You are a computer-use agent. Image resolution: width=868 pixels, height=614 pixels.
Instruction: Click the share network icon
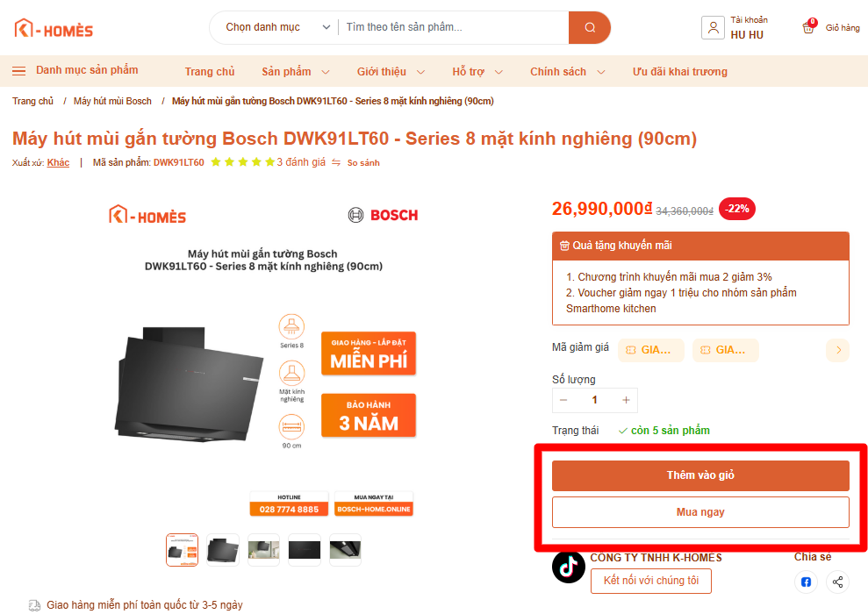click(x=838, y=582)
